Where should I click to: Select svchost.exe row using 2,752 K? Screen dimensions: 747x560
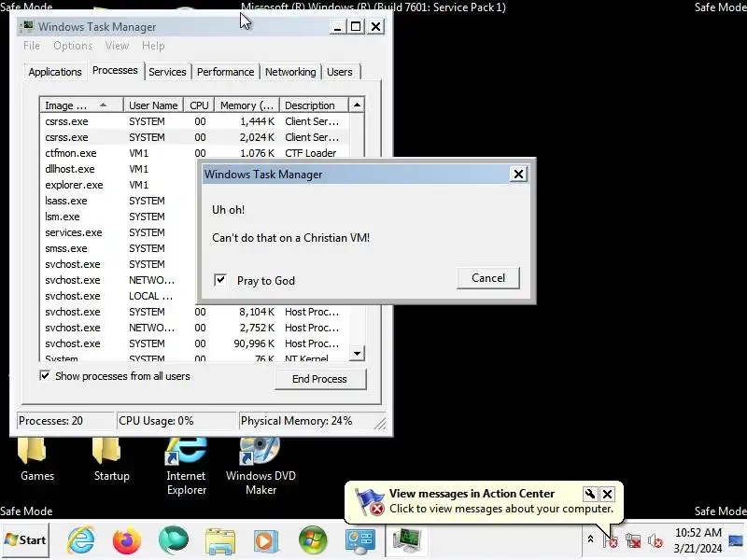coord(195,328)
